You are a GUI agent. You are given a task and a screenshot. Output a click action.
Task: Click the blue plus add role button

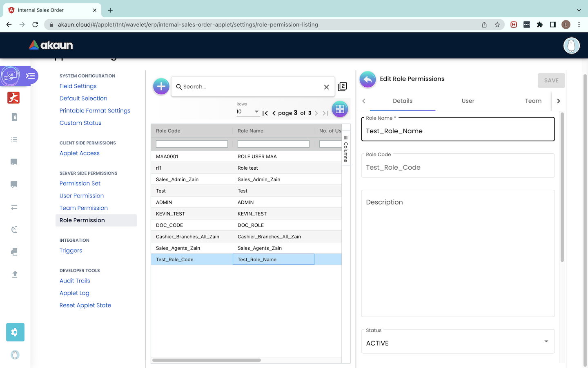161,86
